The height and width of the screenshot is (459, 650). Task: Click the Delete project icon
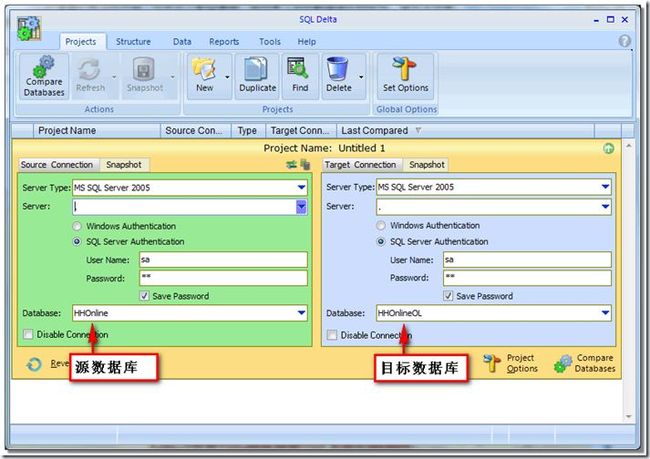tap(338, 77)
